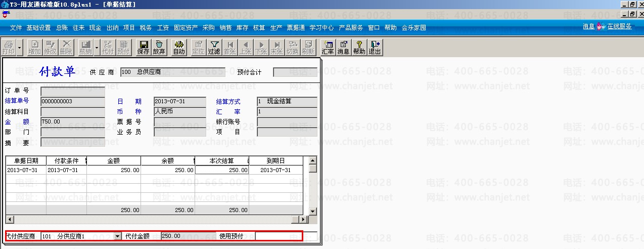The width and height of the screenshot is (644, 249).
Task: Open the 税务 menu
Action: point(146,28)
